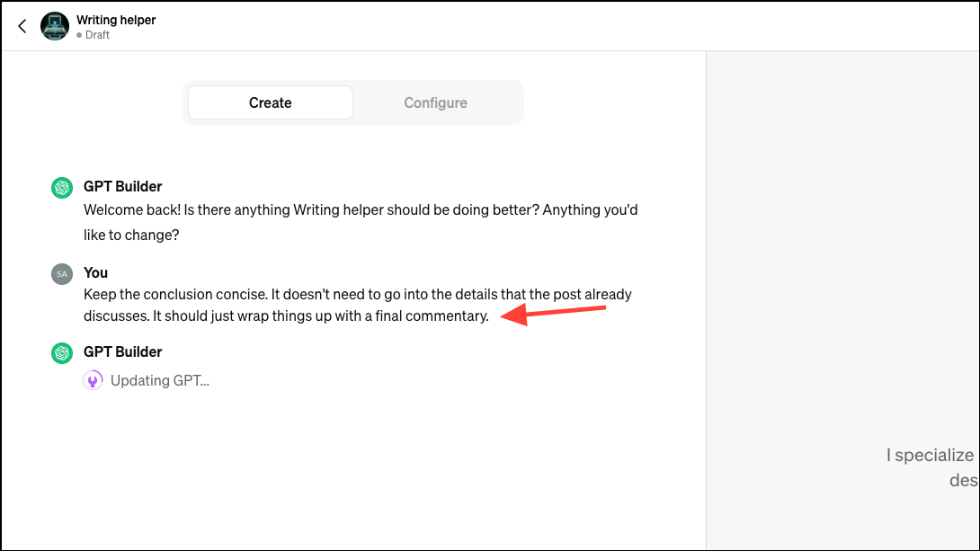The height and width of the screenshot is (551, 980).
Task: Click the purple Updating GPT spinner icon
Action: 93,380
